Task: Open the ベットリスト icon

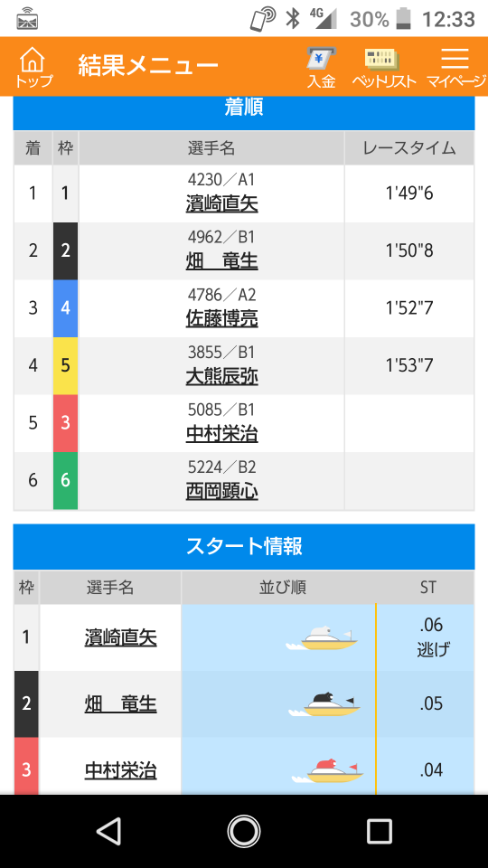Action: click(384, 68)
